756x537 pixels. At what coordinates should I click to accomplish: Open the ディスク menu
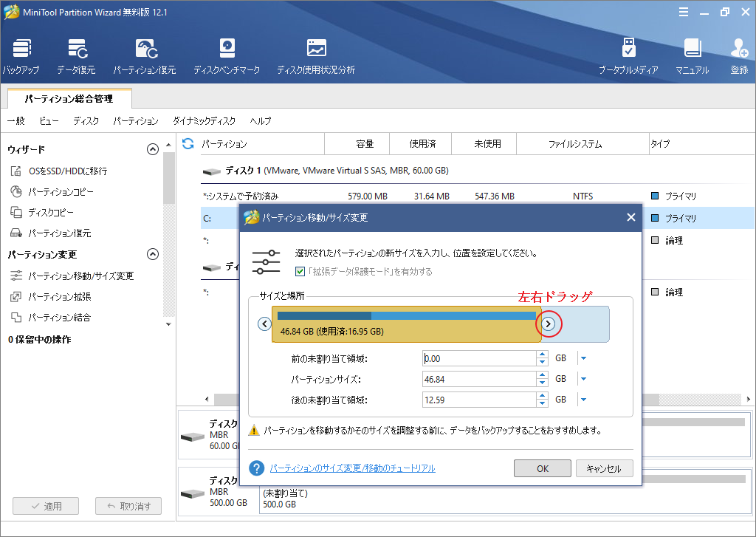[x=86, y=120]
